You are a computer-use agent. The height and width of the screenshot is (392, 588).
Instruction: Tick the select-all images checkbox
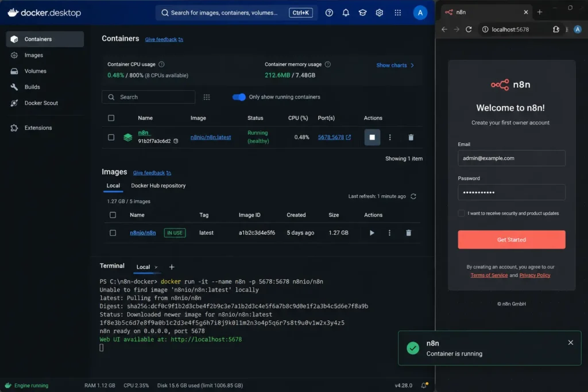pos(113,215)
